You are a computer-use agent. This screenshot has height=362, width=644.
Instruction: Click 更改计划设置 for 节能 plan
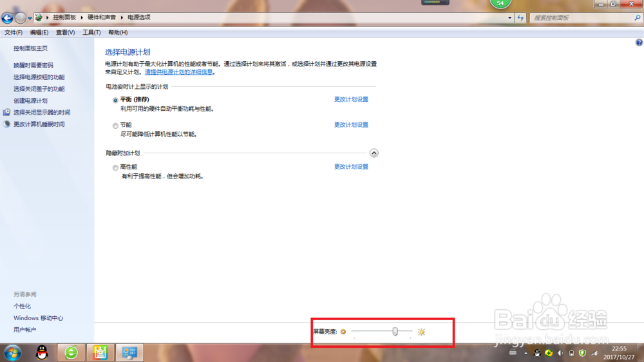(351, 125)
